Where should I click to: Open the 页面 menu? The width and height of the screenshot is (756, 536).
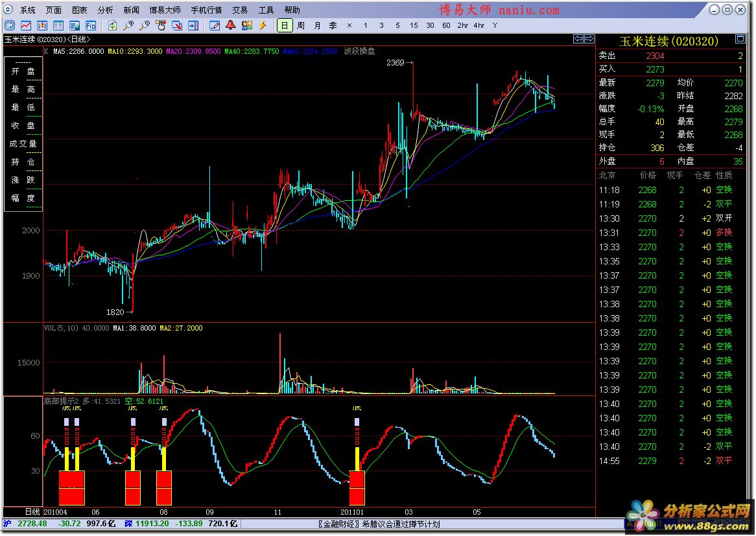click(54, 10)
